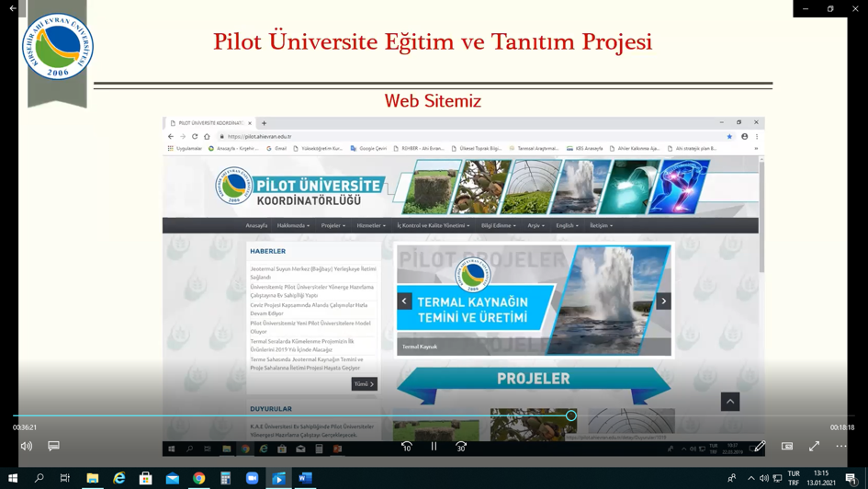Open Zoom from the taskbar
The height and width of the screenshot is (489, 868).
252,478
